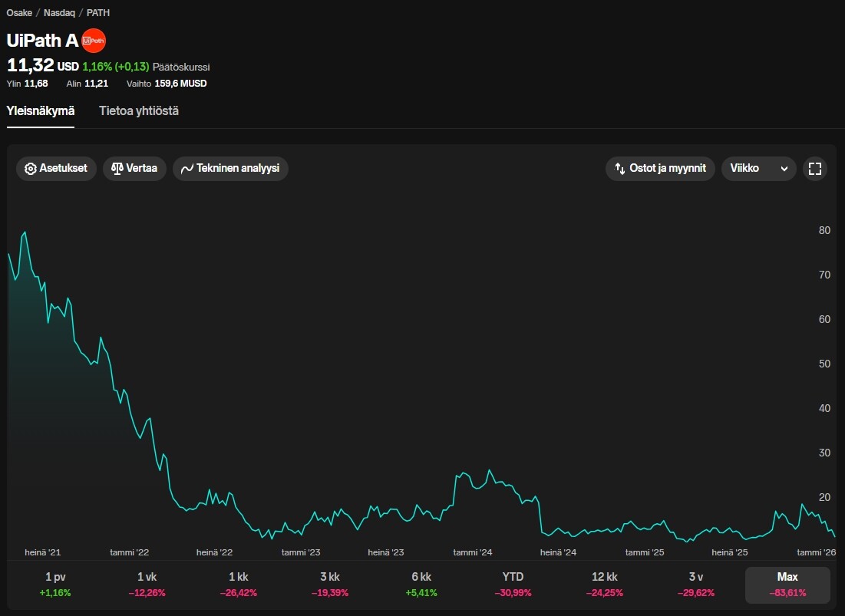Viewport: 845px width, 616px height.
Task: Switch to Tietoa yhtiöstä tab
Action: (139, 111)
